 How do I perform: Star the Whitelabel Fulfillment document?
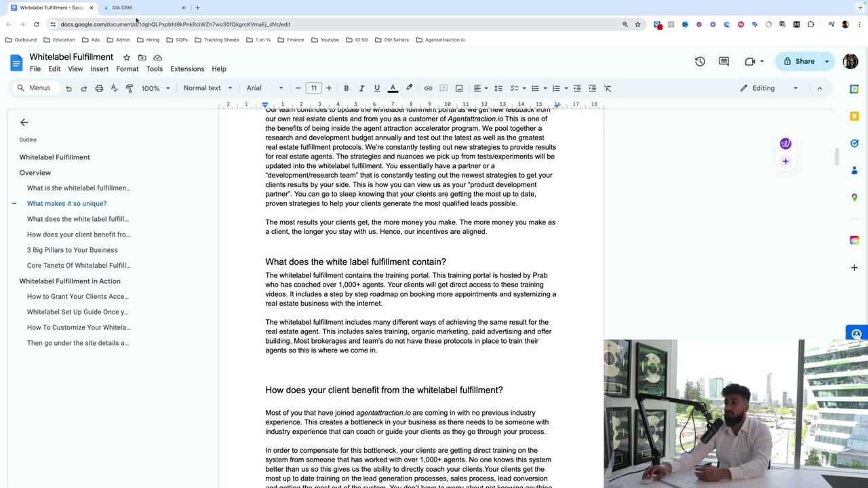pyautogui.click(x=126, y=58)
